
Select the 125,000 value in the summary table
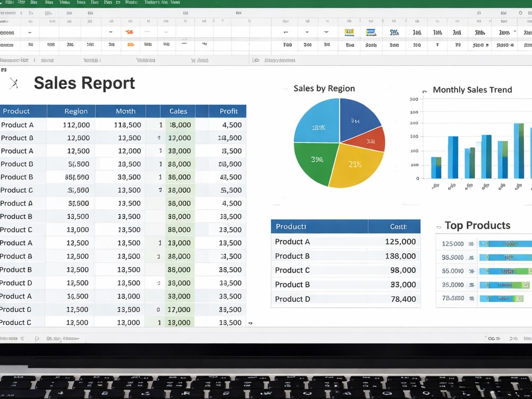click(x=401, y=242)
